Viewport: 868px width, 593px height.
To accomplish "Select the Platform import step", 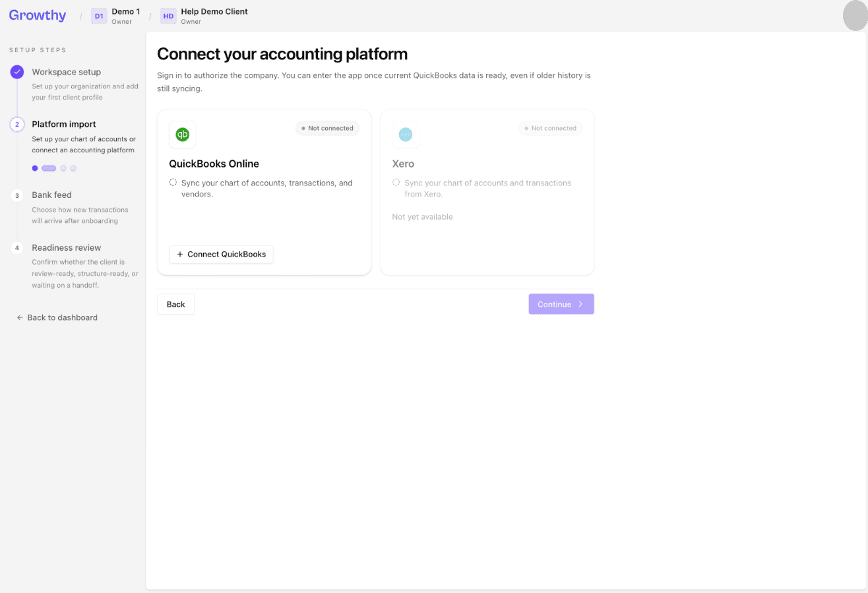I will tap(64, 124).
